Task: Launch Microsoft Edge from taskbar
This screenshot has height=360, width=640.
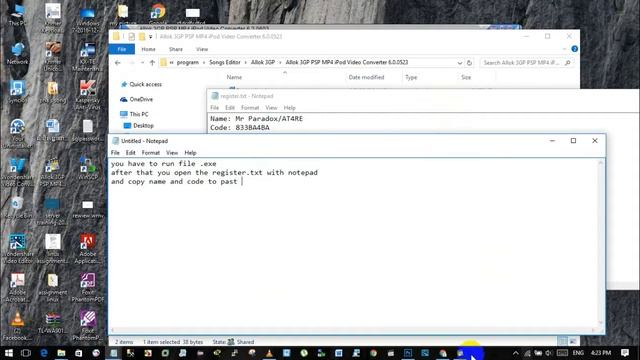Action: 43,353
